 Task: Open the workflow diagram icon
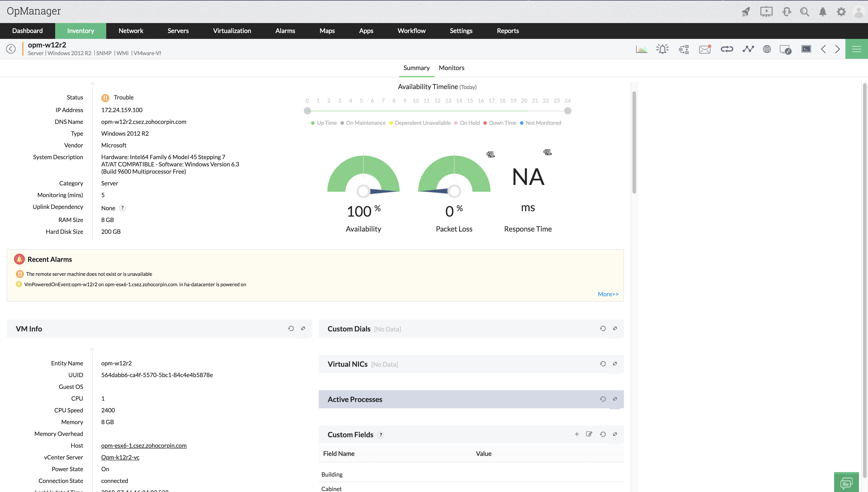pos(684,49)
